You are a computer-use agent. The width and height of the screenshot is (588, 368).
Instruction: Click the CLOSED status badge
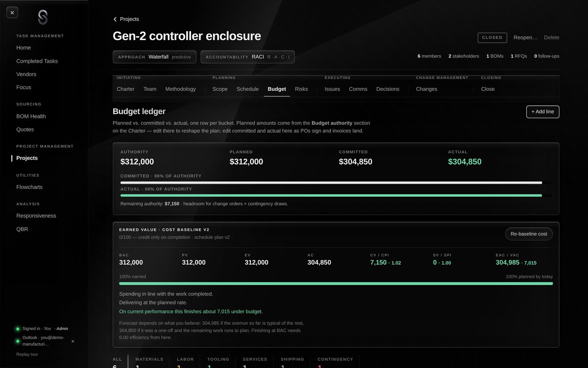pyautogui.click(x=492, y=38)
